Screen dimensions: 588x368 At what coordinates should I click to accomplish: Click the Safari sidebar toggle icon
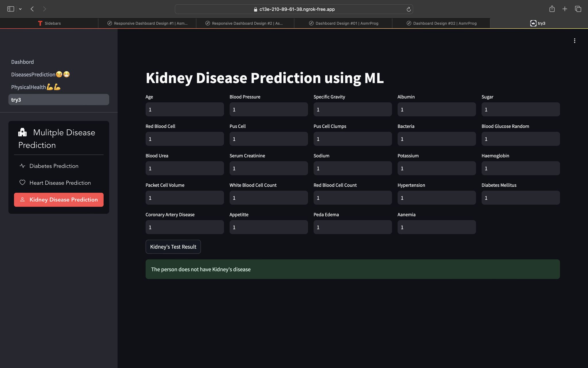[x=11, y=9]
